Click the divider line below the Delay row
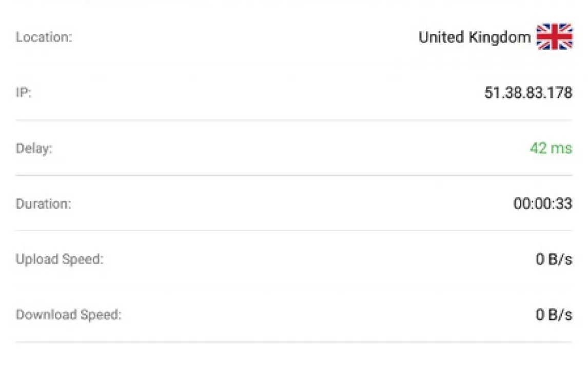The image size is (588, 367). tap(293, 175)
